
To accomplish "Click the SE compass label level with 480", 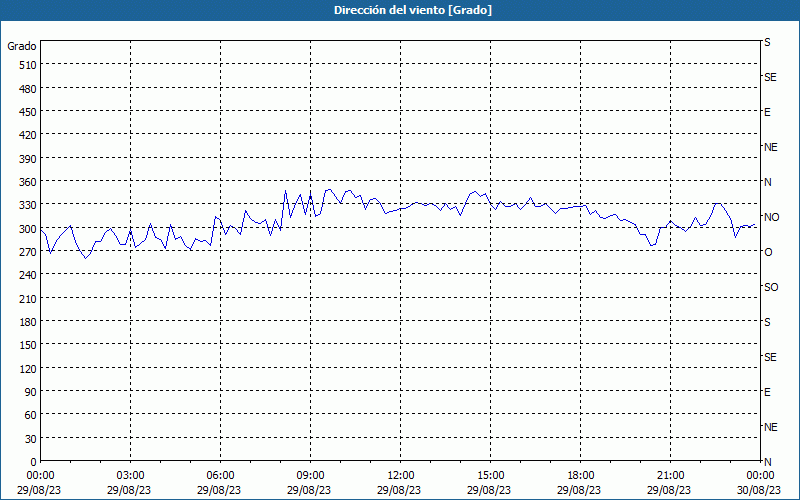I will coord(770,77).
